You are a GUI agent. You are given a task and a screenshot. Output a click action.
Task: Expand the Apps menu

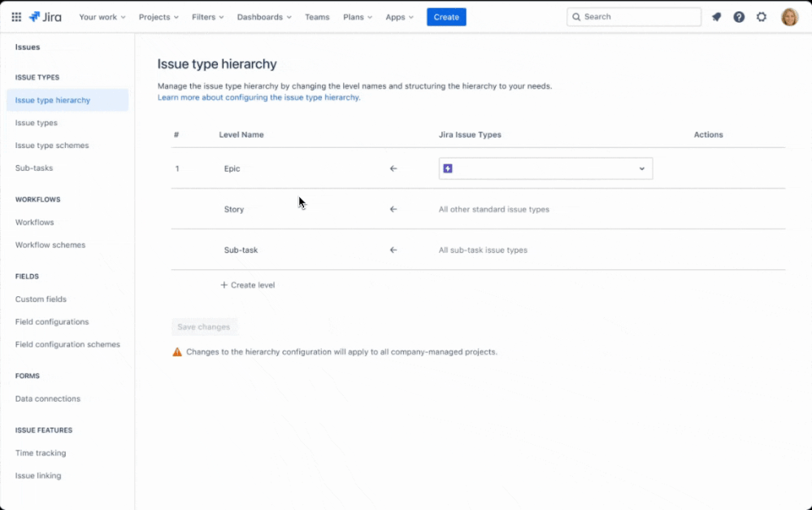click(x=399, y=16)
